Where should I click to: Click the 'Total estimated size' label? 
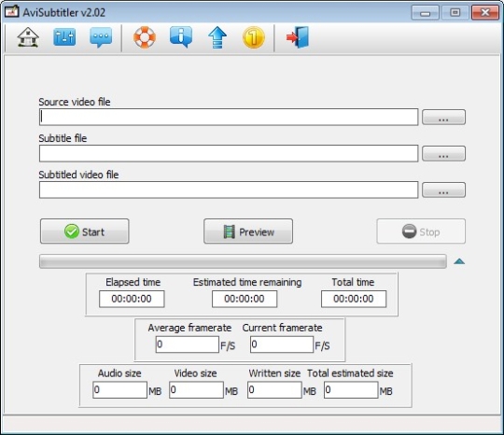pyautogui.click(x=350, y=373)
